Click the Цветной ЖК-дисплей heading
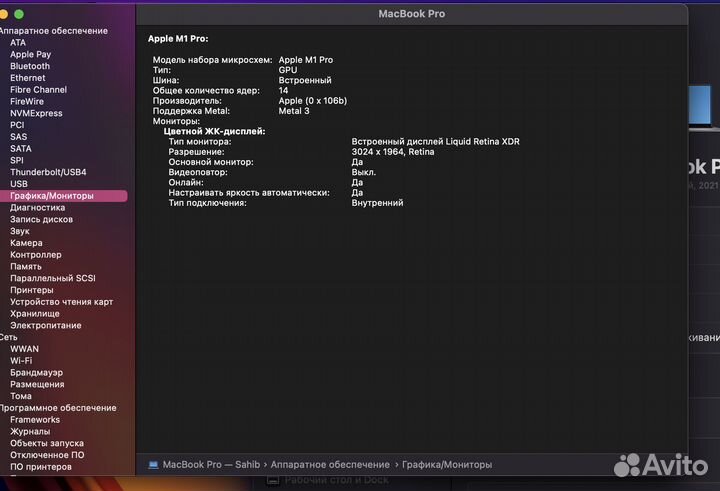The image size is (720, 491). pos(214,131)
